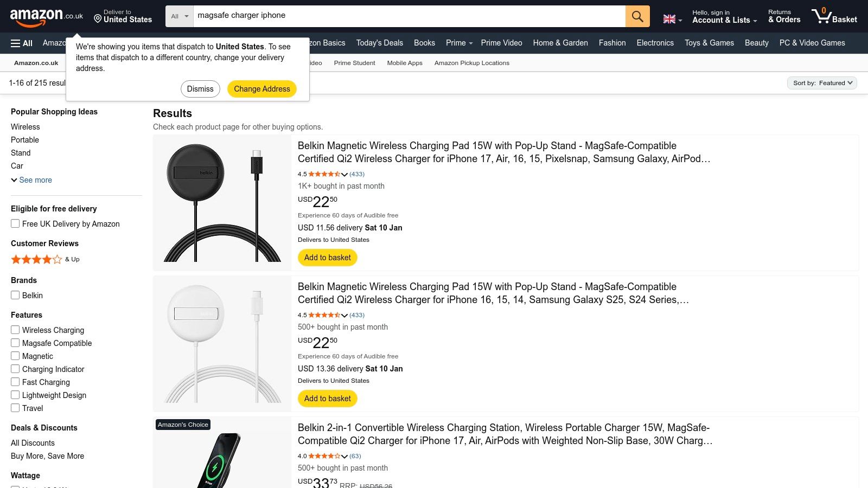The height and width of the screenshot is (488, 868).
Task: Add the first Belkin charging pad to basket
Action: tap(327, 257)
